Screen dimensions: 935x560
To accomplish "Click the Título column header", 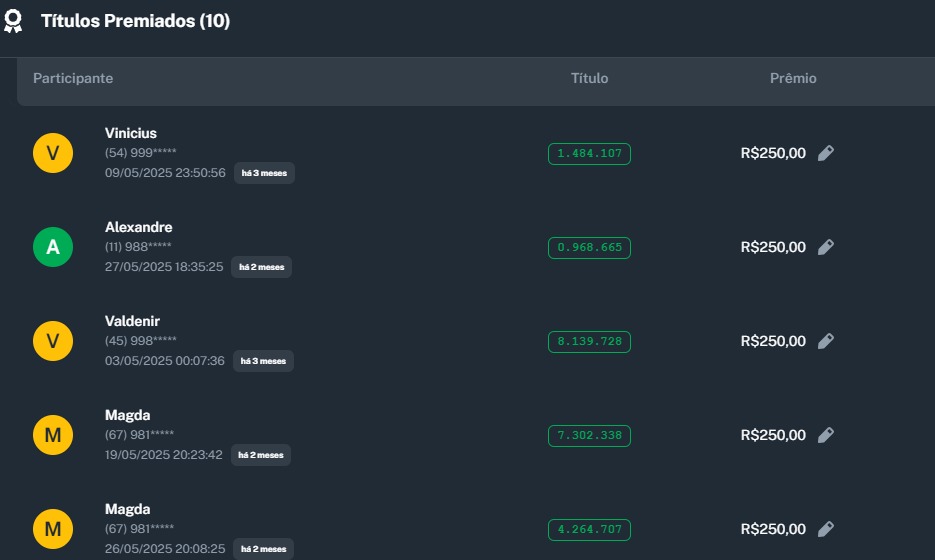I will [589, 78].
